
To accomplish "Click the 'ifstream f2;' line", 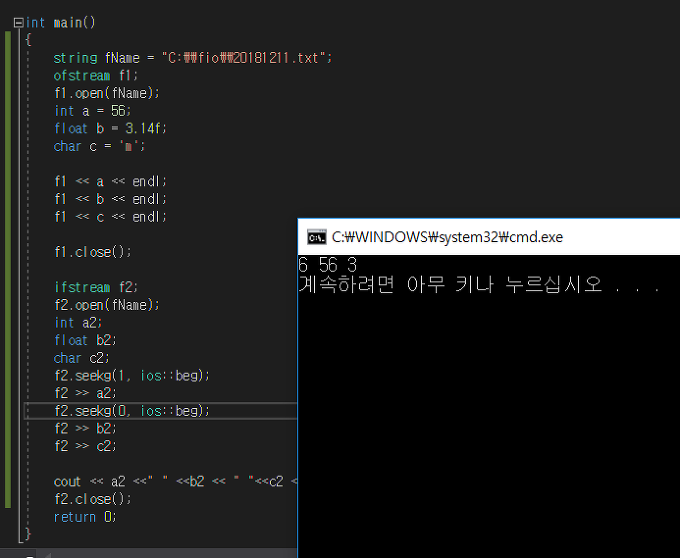I will click(x=96, y=287).
